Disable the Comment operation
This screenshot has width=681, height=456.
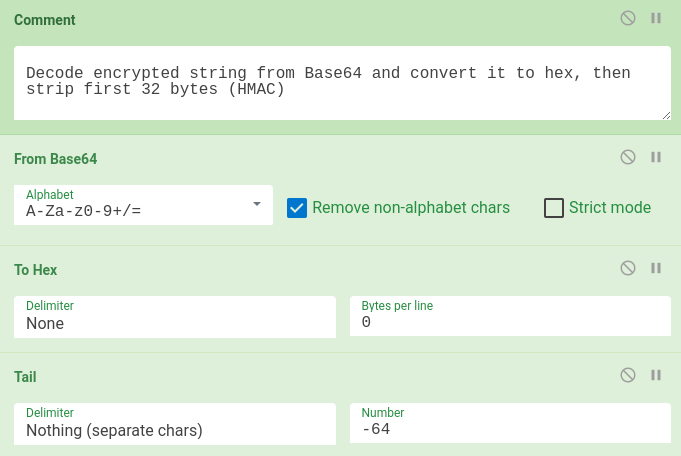[628, 18]
